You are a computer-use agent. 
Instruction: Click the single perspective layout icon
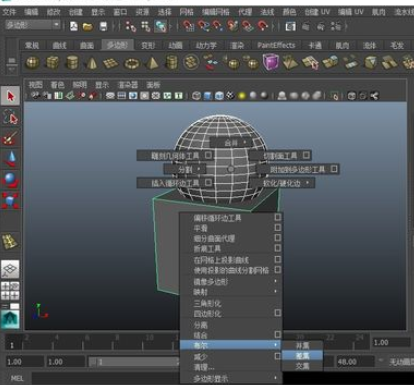pyautogui.click(x=10, y=269)
